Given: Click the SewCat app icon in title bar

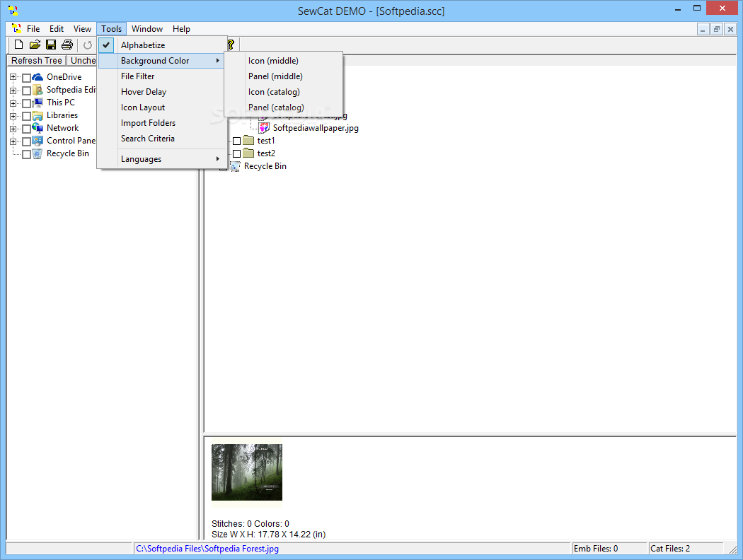Looking at the screenshot, I should (x=13, y=11).
